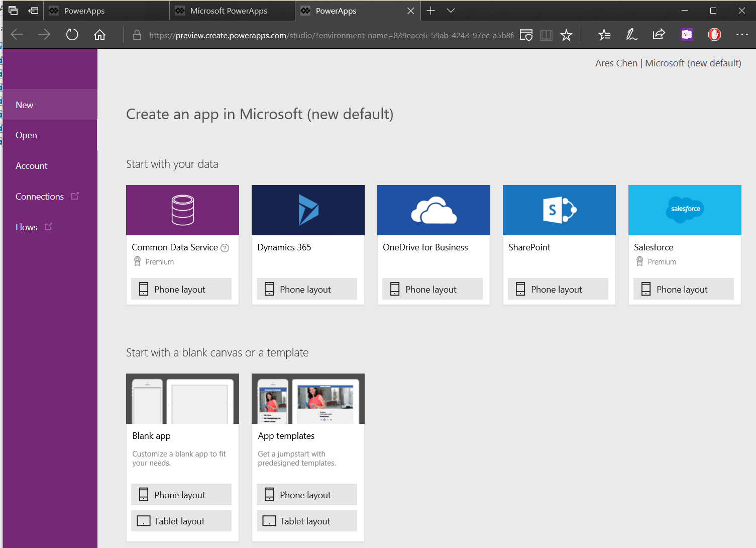
Task: Open the Adblock extension icon
Action: click(x=714, y=35)
